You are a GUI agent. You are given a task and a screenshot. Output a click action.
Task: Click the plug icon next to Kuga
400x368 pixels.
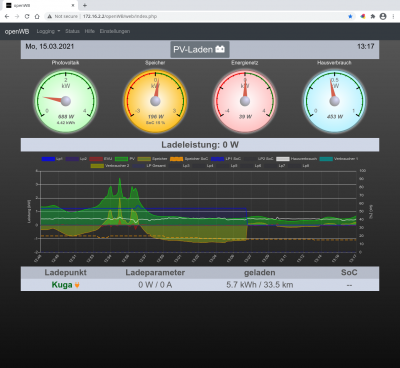tap(77, 285)
